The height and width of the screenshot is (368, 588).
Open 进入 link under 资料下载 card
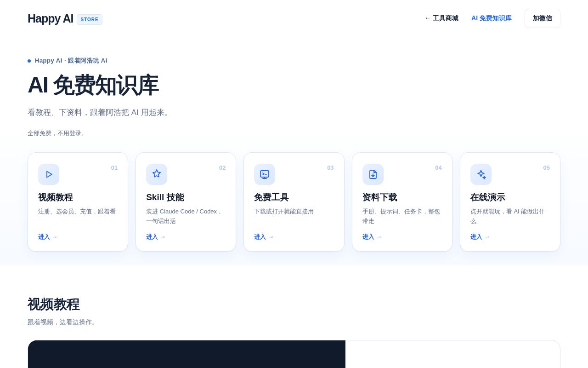tap(372, 237)
